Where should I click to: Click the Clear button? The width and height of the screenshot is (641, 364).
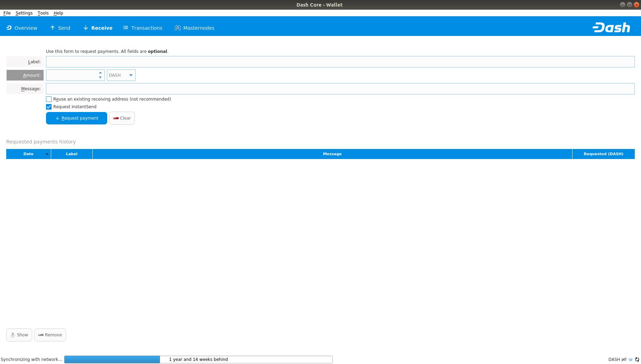coord(122,118)
